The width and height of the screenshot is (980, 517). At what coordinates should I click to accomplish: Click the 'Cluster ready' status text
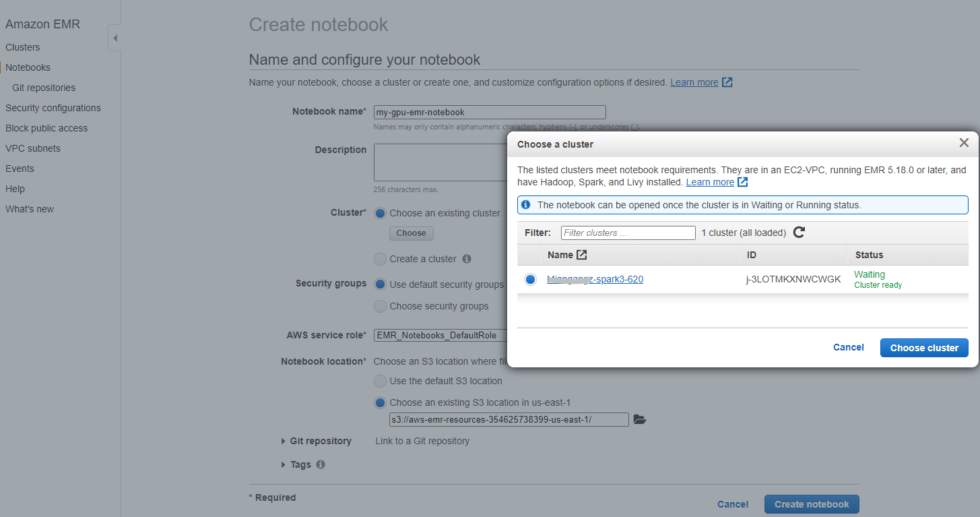coord(878,285)
